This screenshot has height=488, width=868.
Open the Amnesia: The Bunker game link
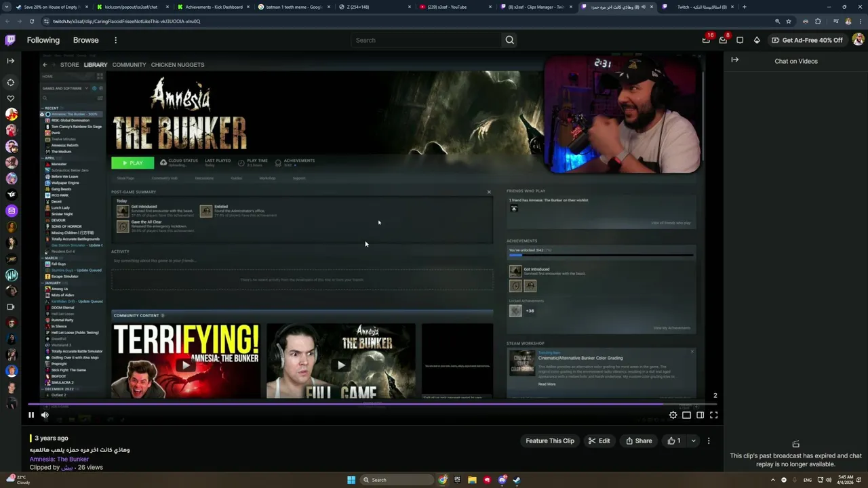pyautogui.click(x=59, y=459)
